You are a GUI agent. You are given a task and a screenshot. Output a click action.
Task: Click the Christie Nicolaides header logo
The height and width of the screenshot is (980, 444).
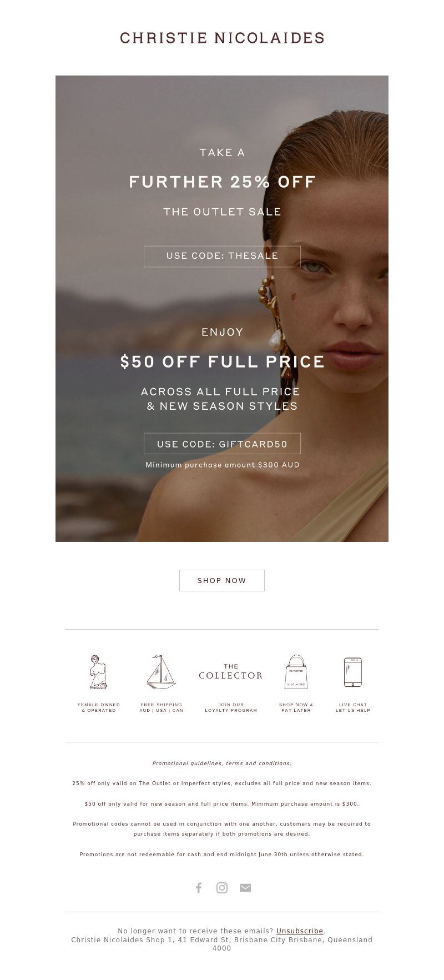pyautogui.click(x=222, y=38)
